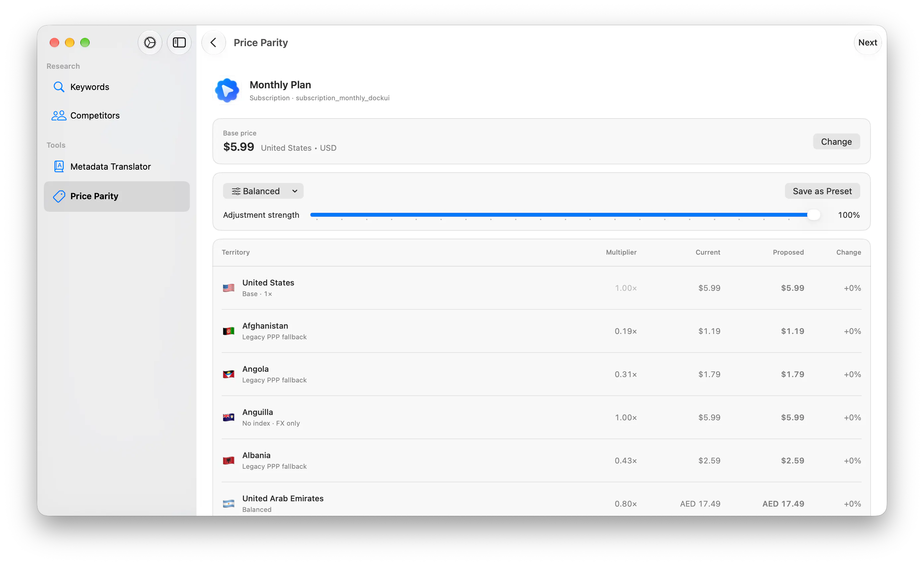924x565 pixels.
Task: Select Price Parity in the sidebar
Action: pos(116,196)
